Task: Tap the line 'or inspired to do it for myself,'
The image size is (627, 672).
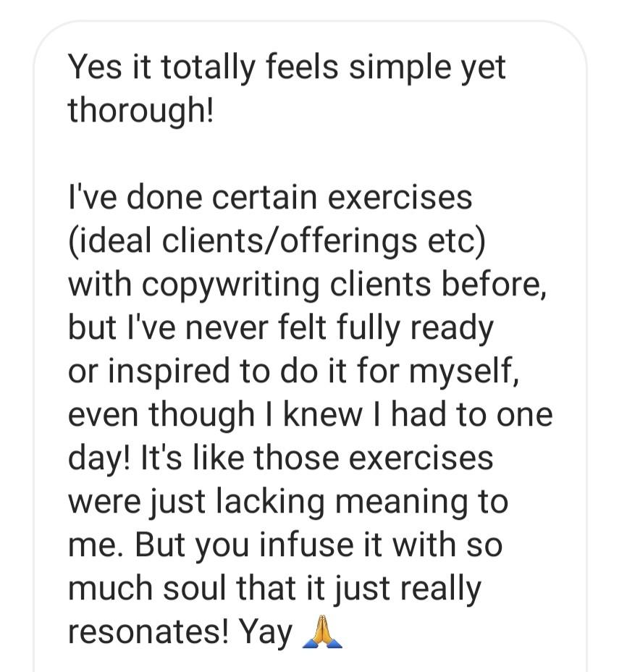Action: click(x=293, y=371)
